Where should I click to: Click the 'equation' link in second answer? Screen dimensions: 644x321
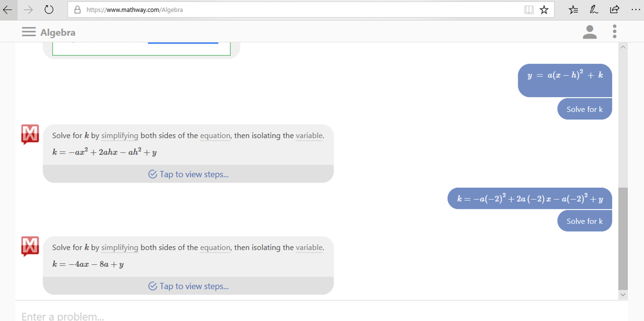pyautogui.click(x=215, y=247)
